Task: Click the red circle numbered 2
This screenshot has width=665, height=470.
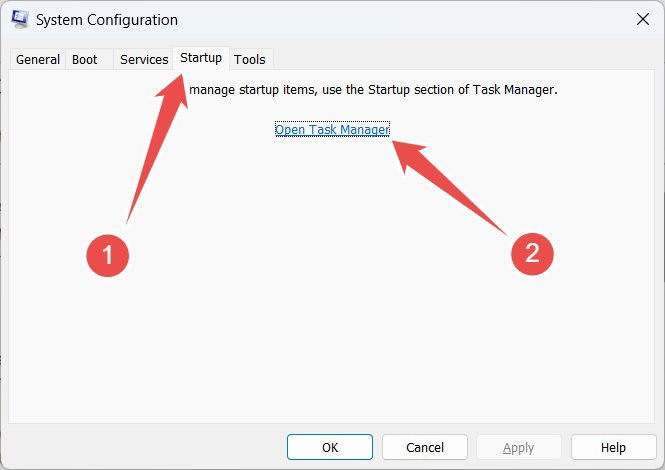Action: (532, 254)
